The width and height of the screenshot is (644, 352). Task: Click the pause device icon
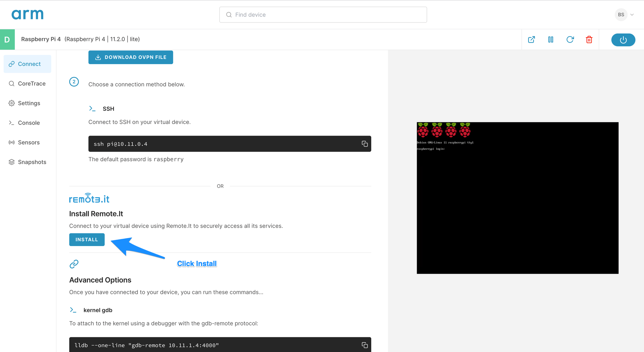tap(551, 40)
